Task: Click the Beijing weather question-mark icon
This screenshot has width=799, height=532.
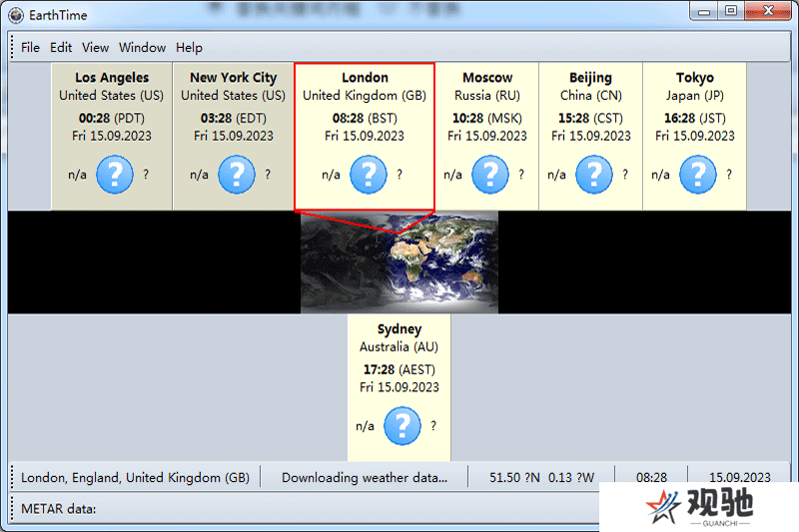Action: coord(594,175)
